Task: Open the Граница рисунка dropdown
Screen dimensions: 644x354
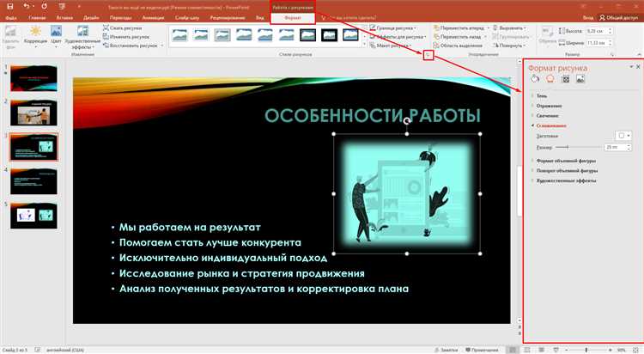Action: [x=398, y=28]
